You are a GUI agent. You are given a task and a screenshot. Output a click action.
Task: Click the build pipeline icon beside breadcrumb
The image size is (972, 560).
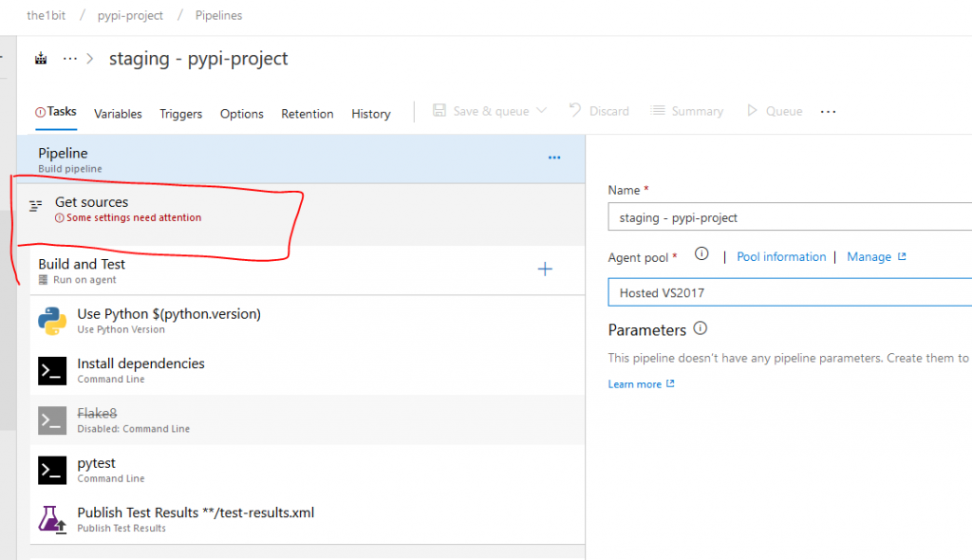coord(41,58)
